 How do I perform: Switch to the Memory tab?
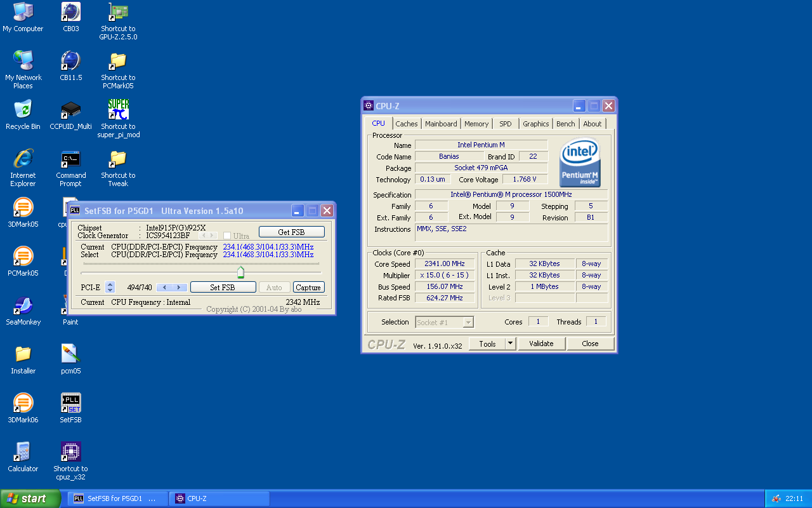pos(476,124)
